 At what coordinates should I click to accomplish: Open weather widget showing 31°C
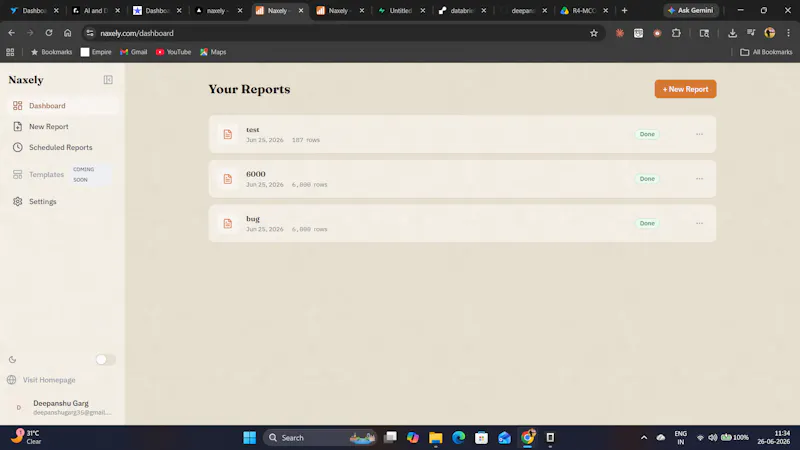[28, 437]
